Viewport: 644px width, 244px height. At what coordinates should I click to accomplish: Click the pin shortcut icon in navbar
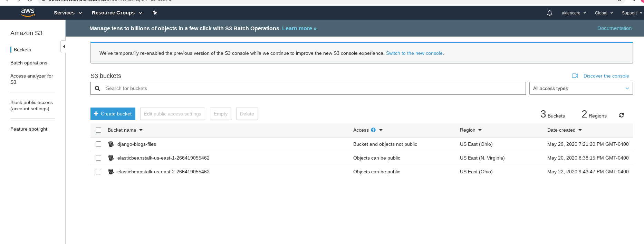[x=155, y=13]
